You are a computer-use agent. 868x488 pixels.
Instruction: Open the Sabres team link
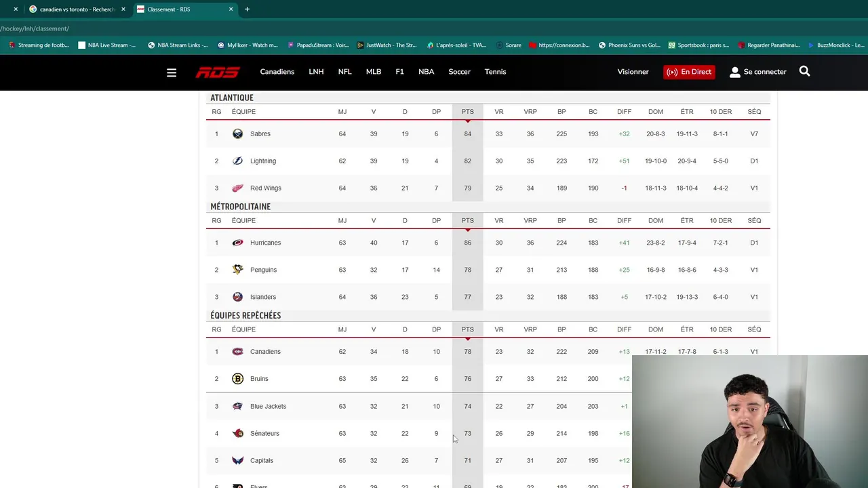click(260, 134)
